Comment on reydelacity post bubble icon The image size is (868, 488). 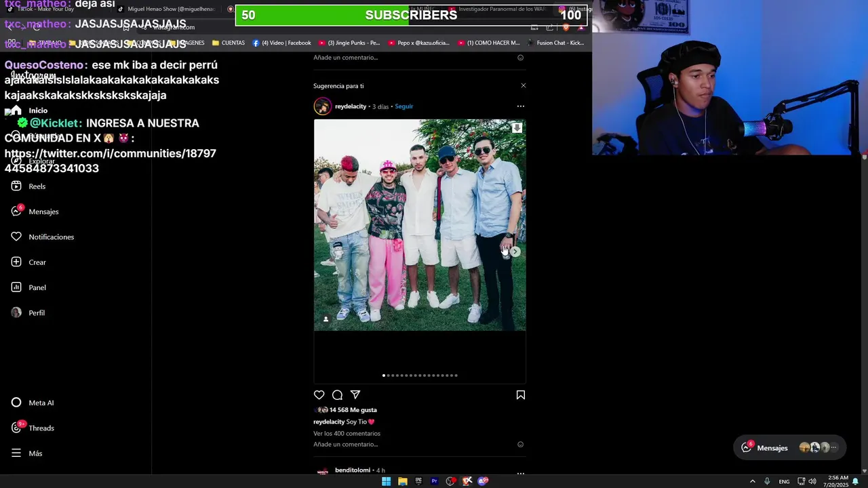point(337,395)
